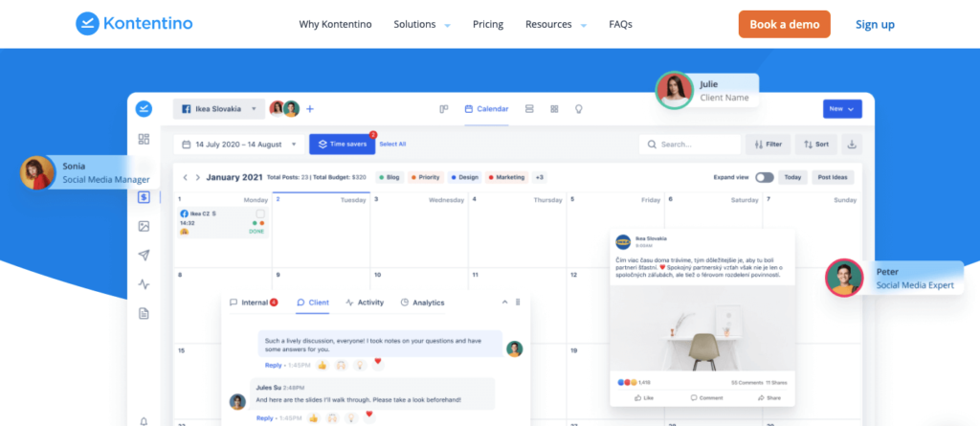The image size is (980, 426).
Task: Select the dollar budget icon in the sidebar
Action: (x=144, y=197)
